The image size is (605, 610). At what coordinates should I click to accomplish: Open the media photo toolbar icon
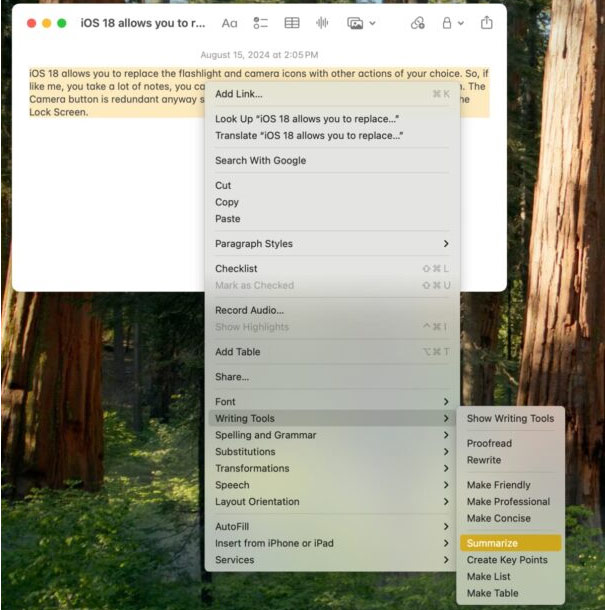tap(355, 23)
